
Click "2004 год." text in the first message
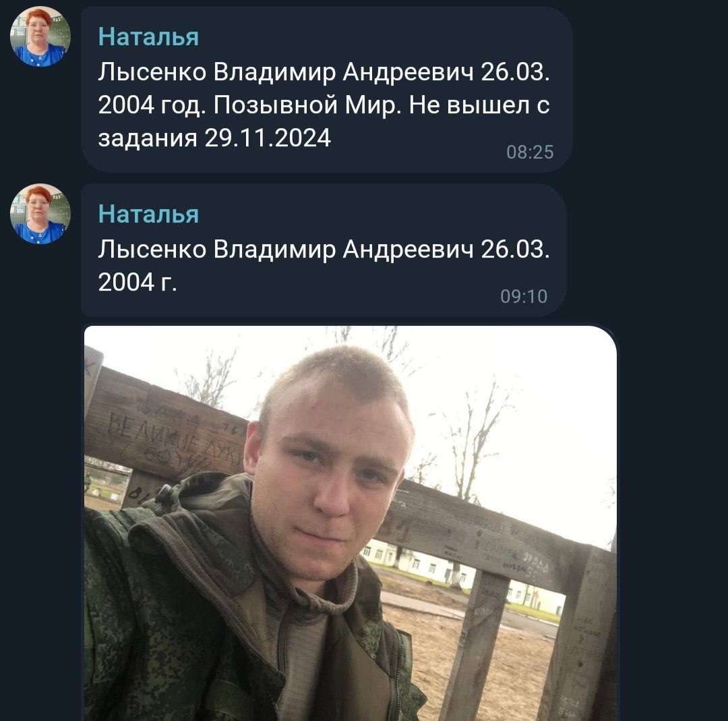pos(152,105)
